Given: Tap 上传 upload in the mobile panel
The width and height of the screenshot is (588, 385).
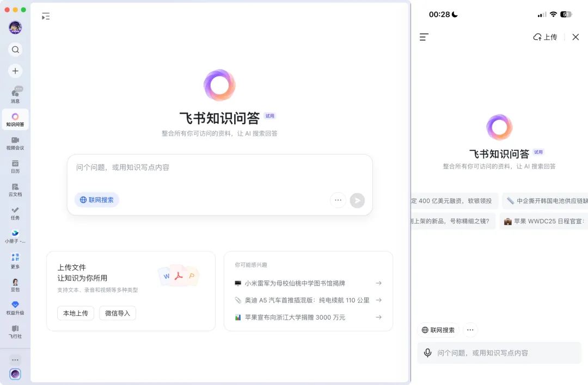Looking at the screenshot, I should coord(545,37).
